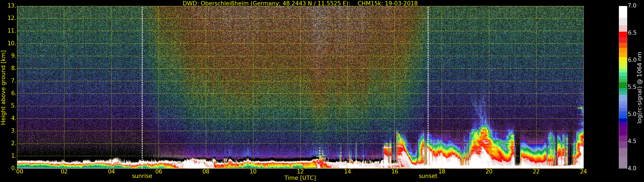This screenshot has height=182, width=644.
Task: Click the colorbar '5.0' value label
Action: tap(632, 114)
